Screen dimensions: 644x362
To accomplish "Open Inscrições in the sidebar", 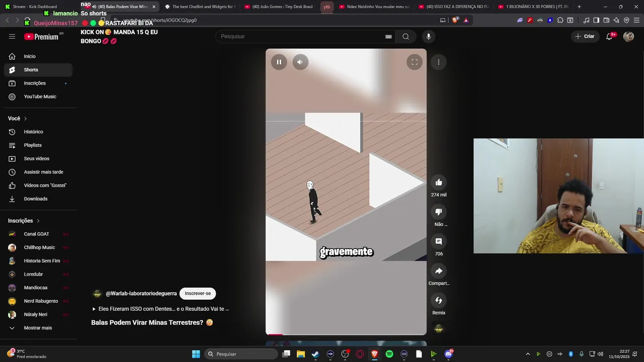I will (x=38, y=83).
